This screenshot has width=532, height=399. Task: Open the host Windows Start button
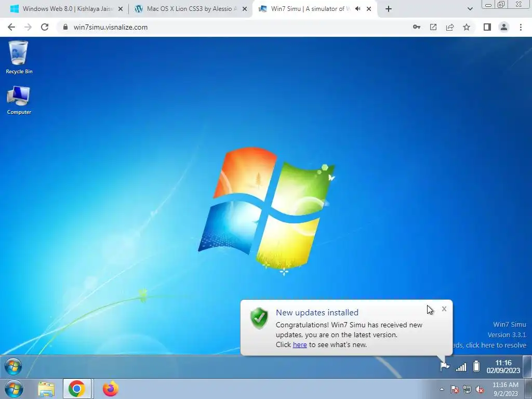pos(14,389)
